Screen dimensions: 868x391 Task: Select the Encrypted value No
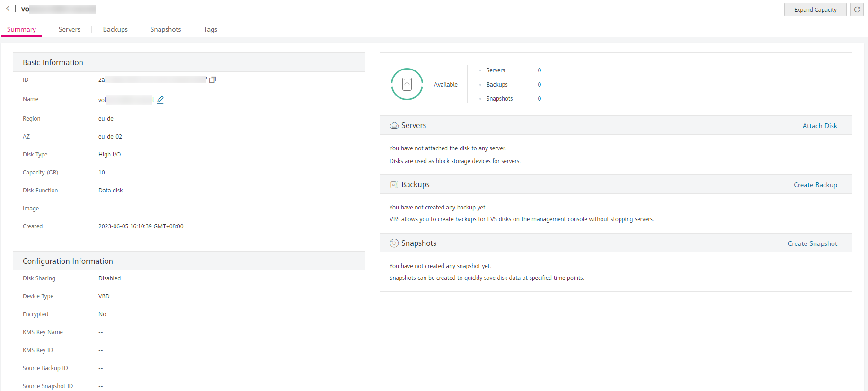click(x=102, y=314)
